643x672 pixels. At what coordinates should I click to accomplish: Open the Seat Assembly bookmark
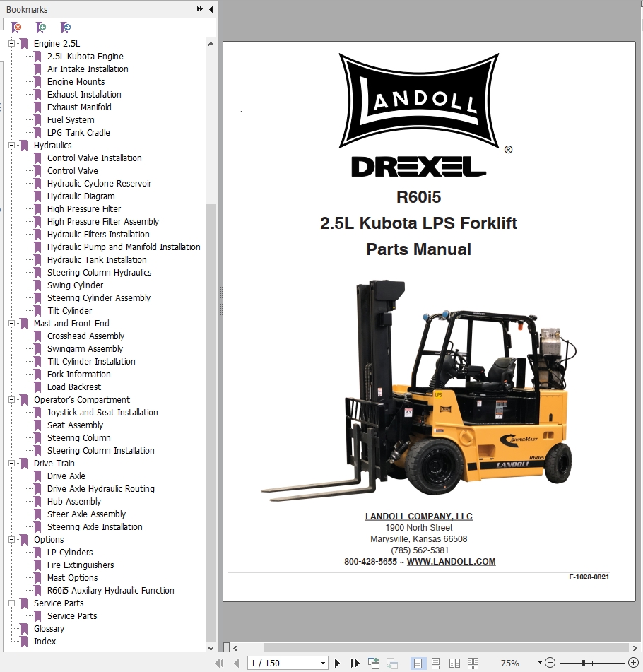tap(76, 425)
